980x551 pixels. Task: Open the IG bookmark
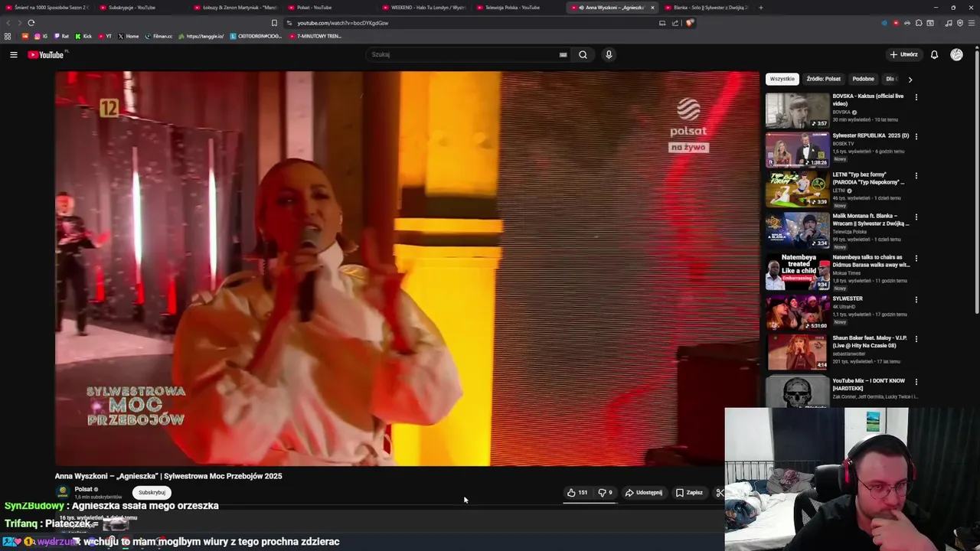(41, 36)
